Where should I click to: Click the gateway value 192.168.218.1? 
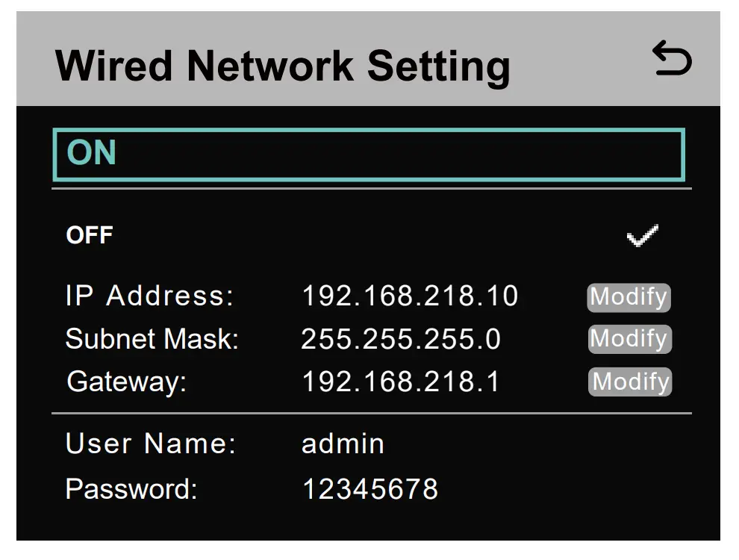pos(401,382)
